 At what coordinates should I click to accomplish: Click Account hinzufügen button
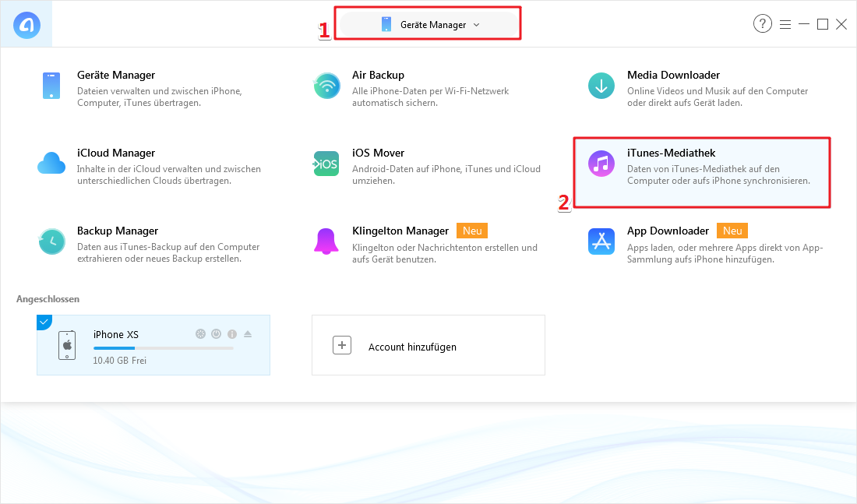[x=428, y=345]
